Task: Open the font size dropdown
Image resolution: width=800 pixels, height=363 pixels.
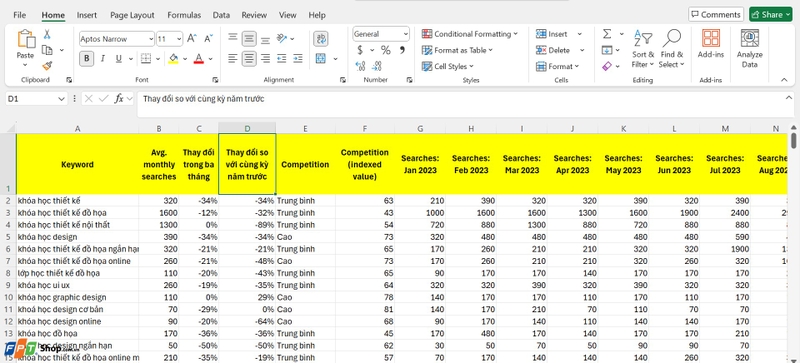Action: pyautogui.click(x=179, y=39)
